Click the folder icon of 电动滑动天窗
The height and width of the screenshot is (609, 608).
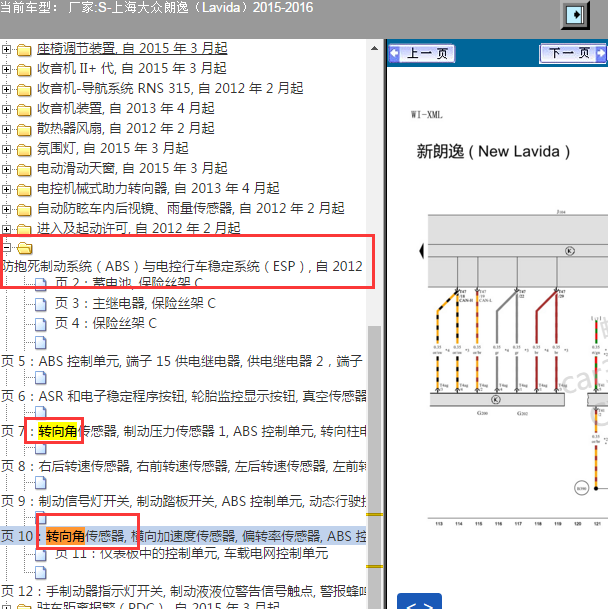[x=24, y=168]
